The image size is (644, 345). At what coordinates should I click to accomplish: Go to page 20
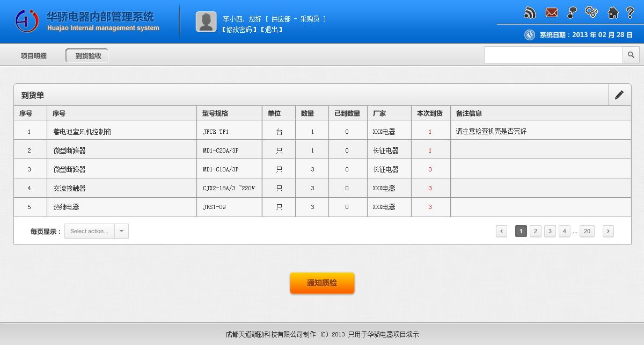point(587,231)
